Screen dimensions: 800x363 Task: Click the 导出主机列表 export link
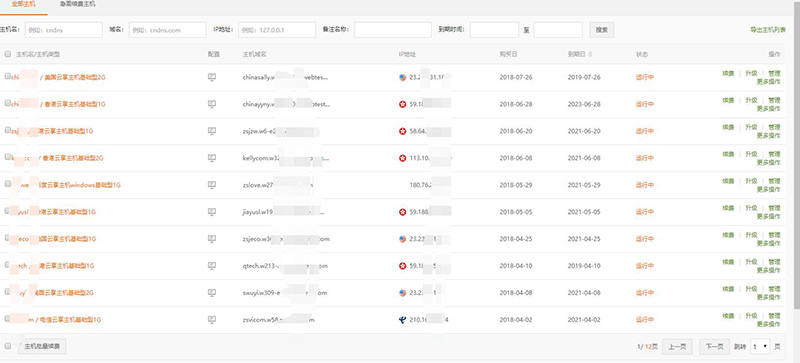[x=768, y=30]
